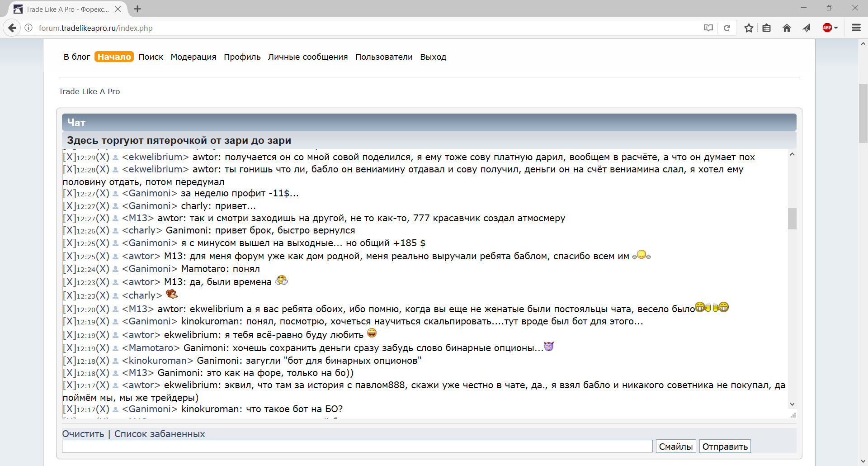Click the user icon beside charly at 12:23
The image size is (868, 466).
pyautogui.click(x=115, y=296)
